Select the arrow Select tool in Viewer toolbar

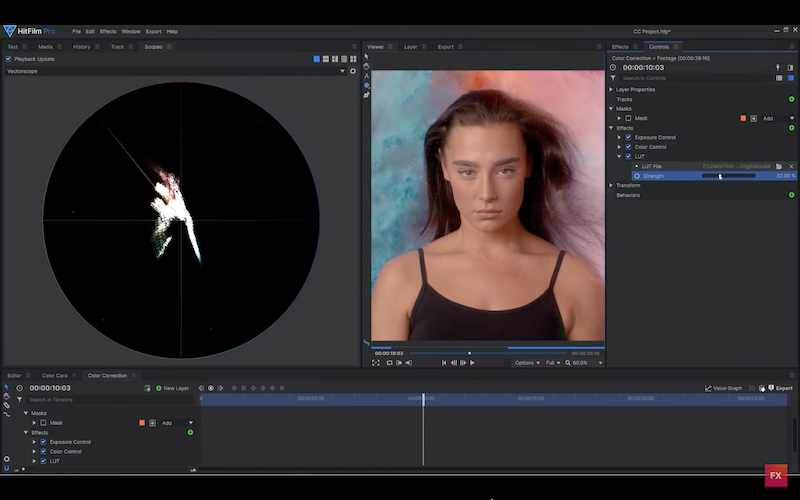coord(366,56)
